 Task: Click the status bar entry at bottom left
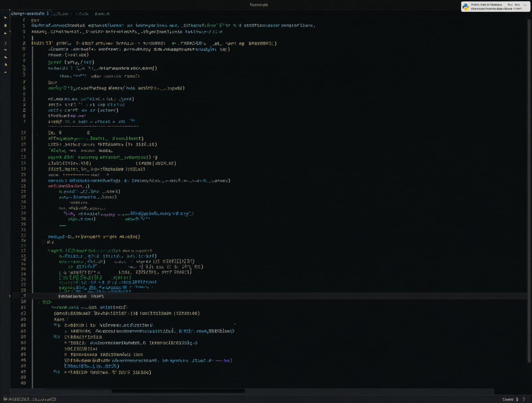[x=30, y=399]
